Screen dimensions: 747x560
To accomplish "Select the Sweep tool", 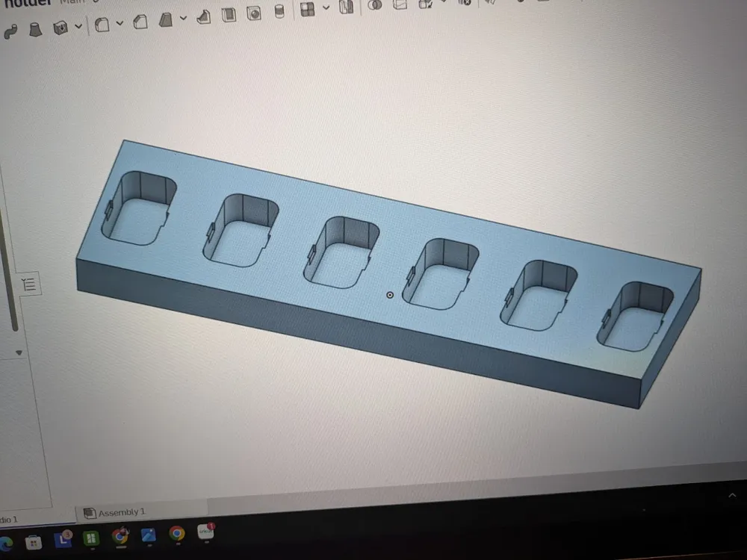I will (10, 31).
